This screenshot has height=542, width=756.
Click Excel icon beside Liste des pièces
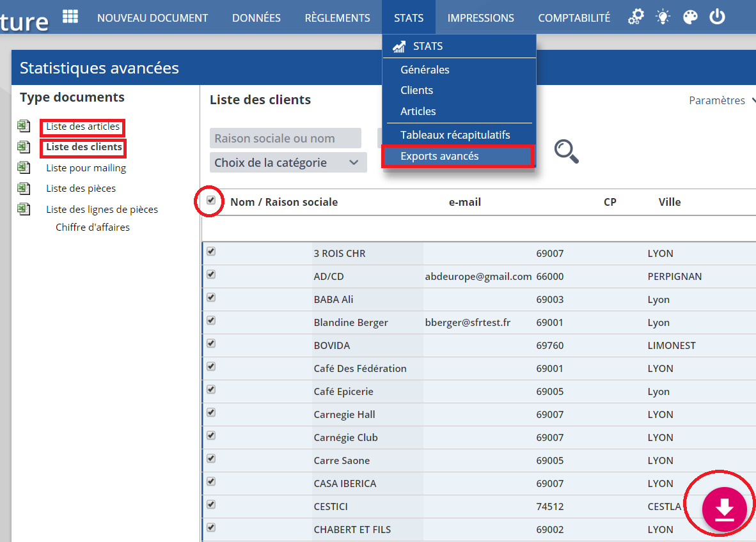[x=24, y=189]
